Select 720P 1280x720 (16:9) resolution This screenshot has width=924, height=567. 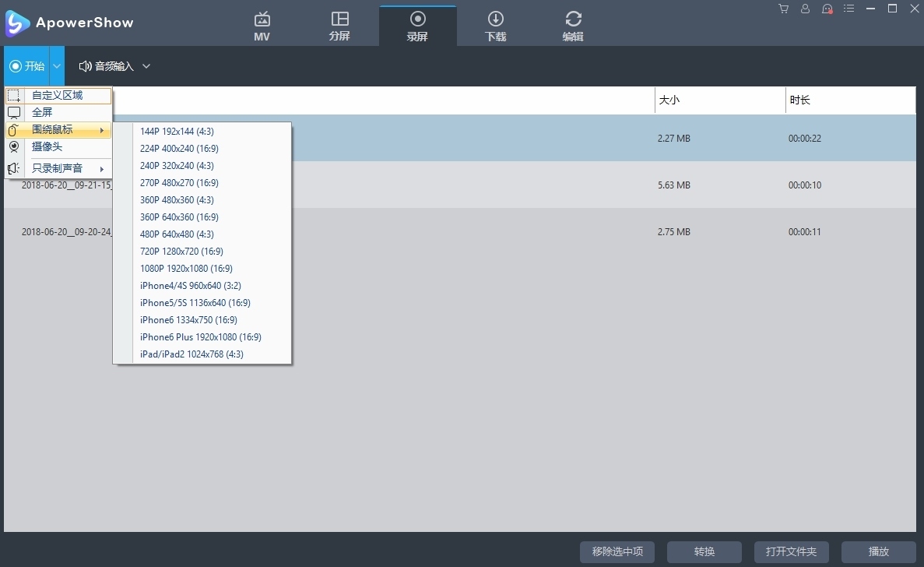click(x=181, y=252)
